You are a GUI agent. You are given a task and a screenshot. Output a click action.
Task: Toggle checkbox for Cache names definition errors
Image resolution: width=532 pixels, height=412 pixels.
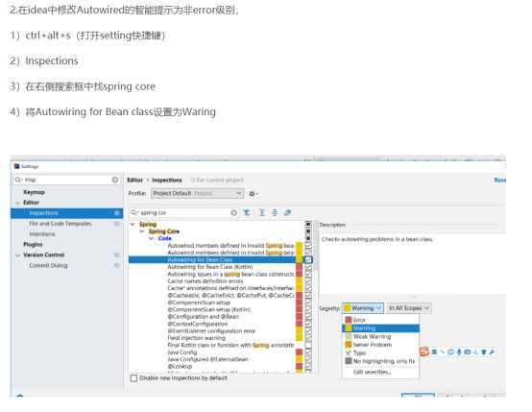(308, 281)
